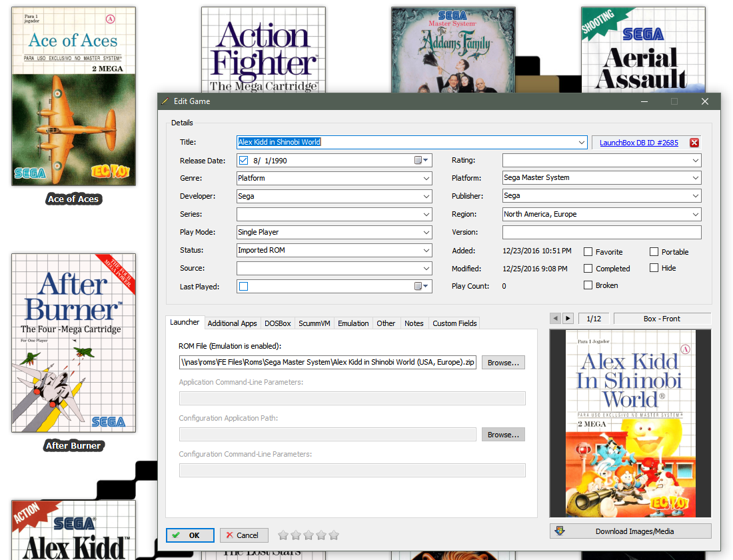Click the Box - Front image type label
Screen dimensions: 733x560
click(x=662, y=319)
